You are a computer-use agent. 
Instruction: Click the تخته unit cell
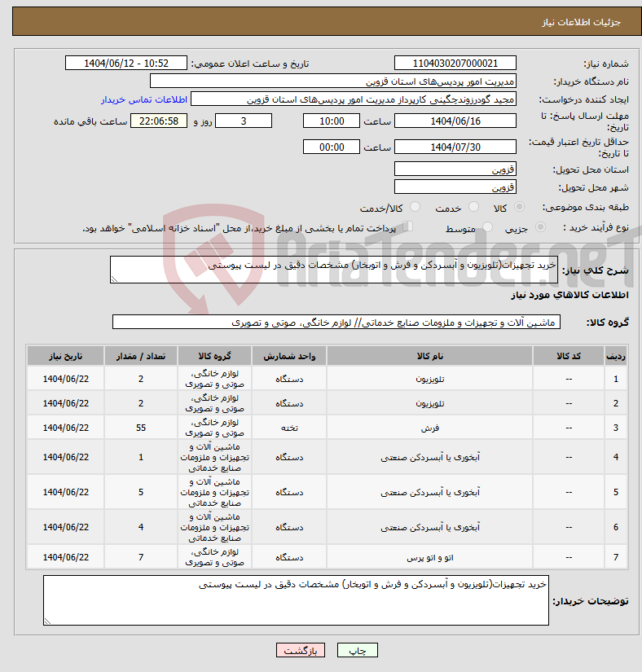tap(289, 428)
